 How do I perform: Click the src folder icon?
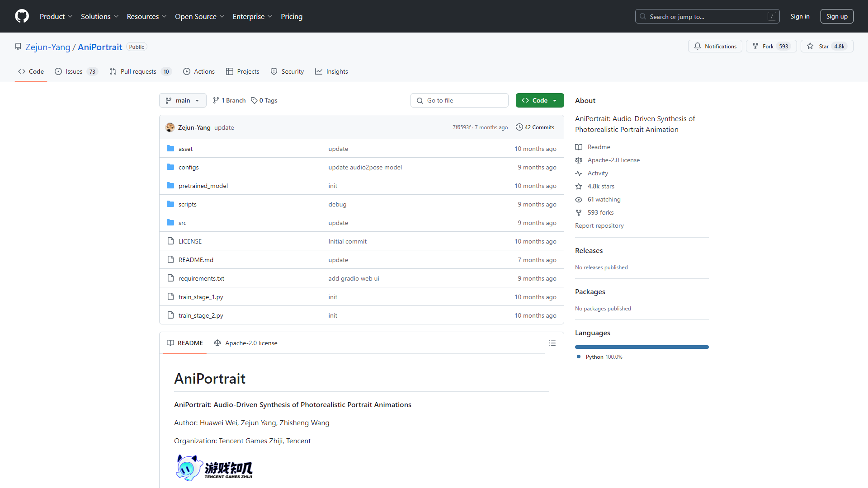170,223
